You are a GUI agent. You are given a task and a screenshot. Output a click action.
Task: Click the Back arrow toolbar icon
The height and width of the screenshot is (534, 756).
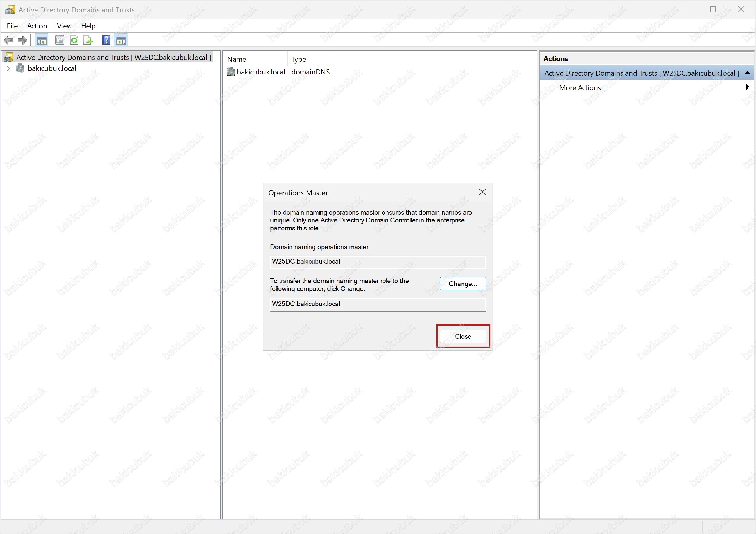[x=8, y=41]
